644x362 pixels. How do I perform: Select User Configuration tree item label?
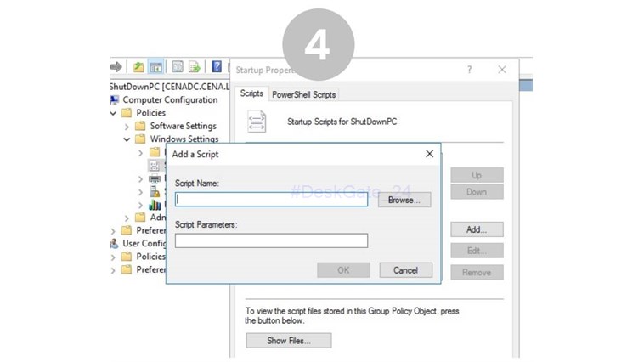click(144, 243)
